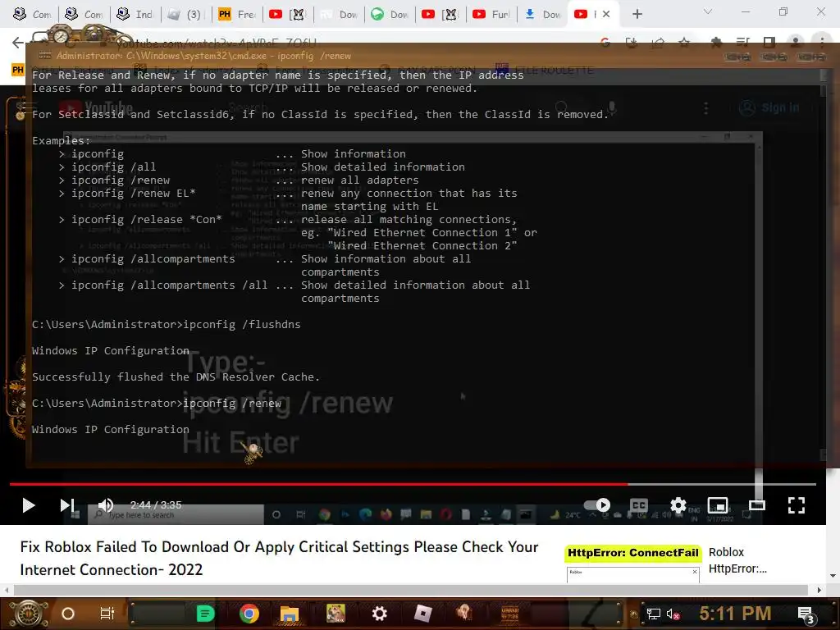Go back with the browser back arrow
Screen dimensions: 840x630
point(18,43)
